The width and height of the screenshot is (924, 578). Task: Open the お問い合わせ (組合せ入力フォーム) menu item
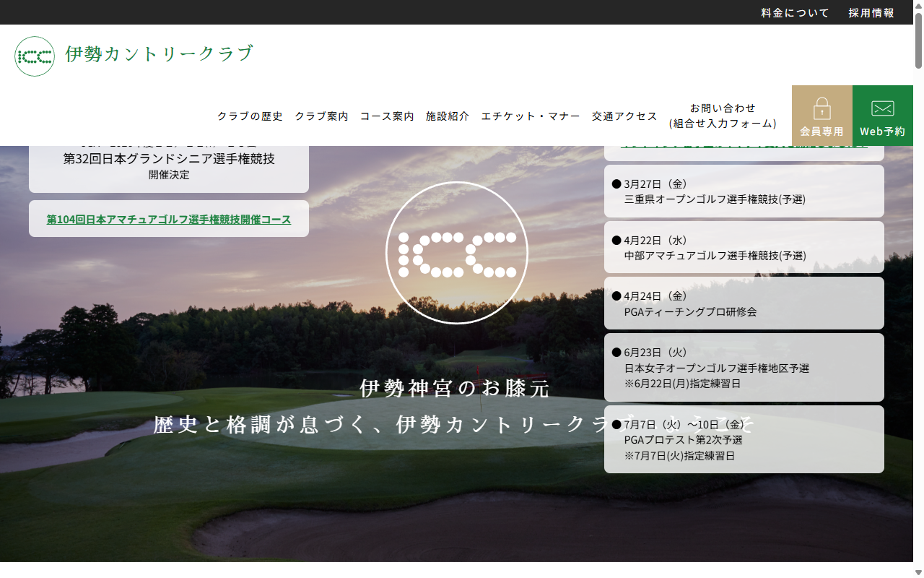[723, 116]
